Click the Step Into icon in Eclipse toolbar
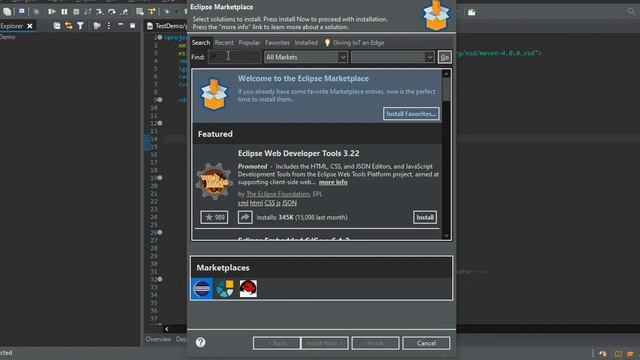This screenshot has width=640, height=360. click(100, 12)
